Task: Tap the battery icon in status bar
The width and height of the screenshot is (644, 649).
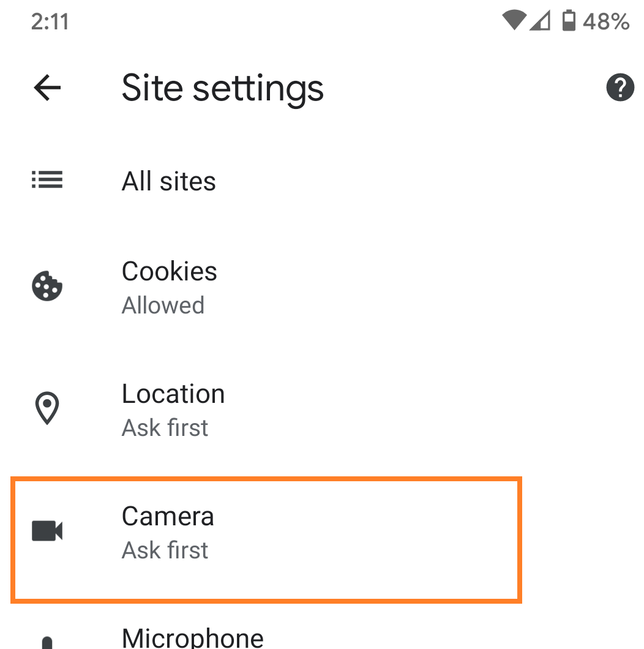Action: (569, 21)
